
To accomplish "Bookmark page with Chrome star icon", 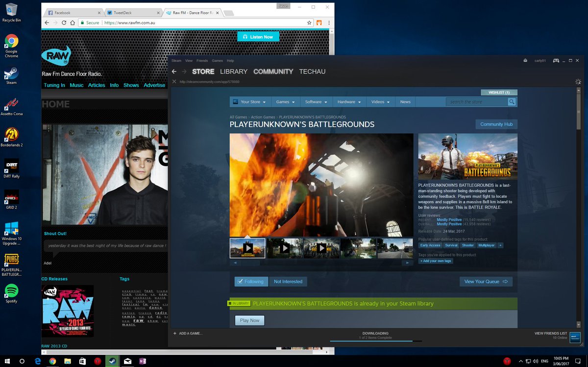I will pos(309,23).
